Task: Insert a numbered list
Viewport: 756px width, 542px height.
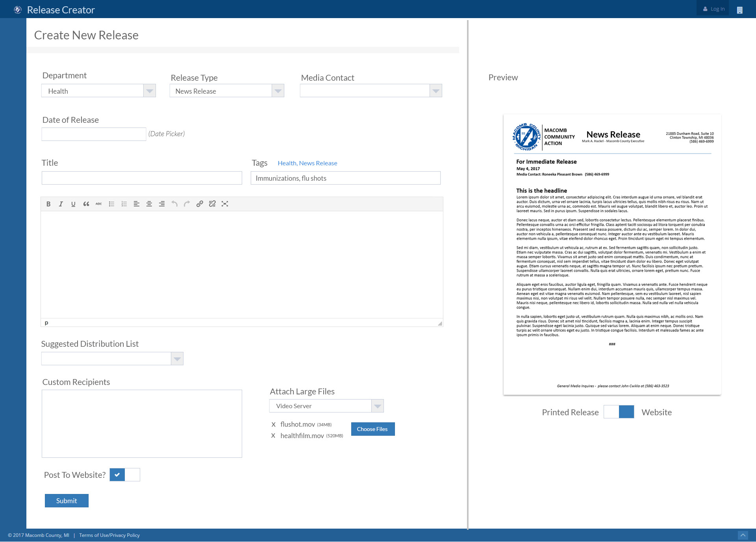Action: (x=124, y=204)
